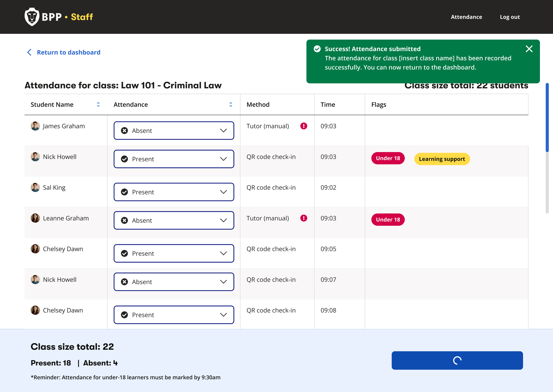Image resolution: width=553 pixels, height=392 pixels.
Task: Click the footer 'Class size total: 22' text
Action: point(72,347)
